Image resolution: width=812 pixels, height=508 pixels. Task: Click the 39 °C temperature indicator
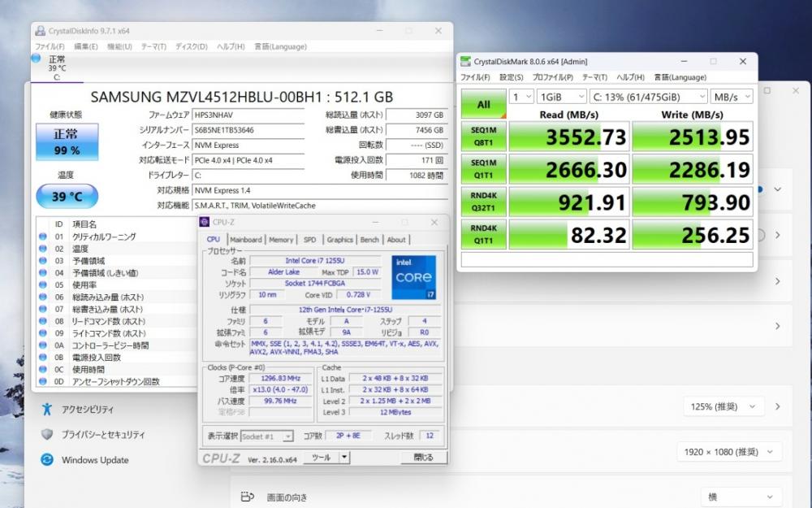(67, 196)
